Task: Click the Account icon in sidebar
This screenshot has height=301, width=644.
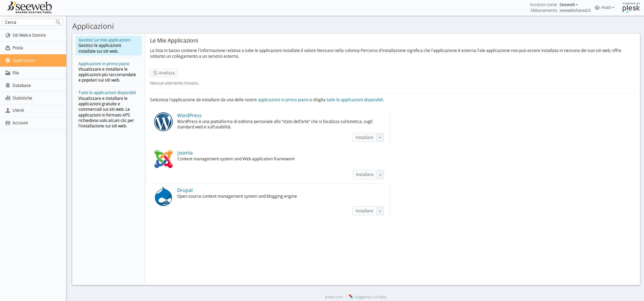Action: (x=8, y=123)
